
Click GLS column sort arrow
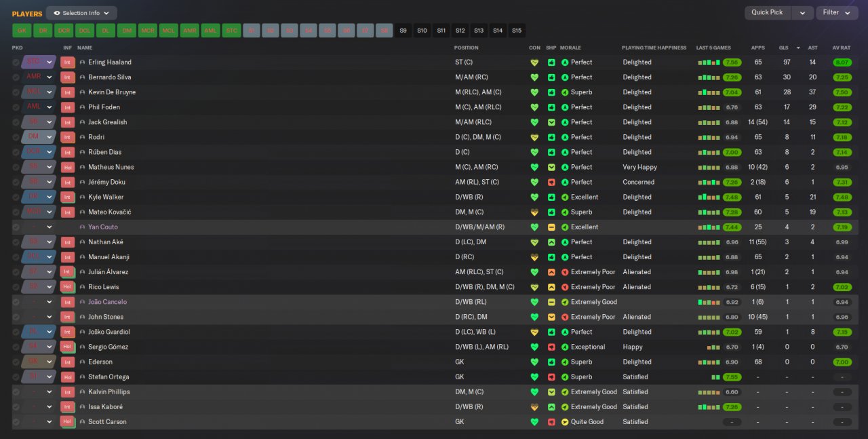tap(798, 48)
